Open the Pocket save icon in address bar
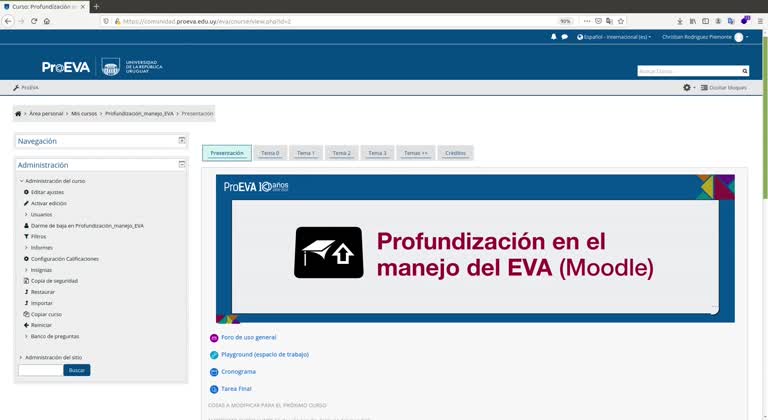The height and width of the screenshot is (420, 768). 598,21
